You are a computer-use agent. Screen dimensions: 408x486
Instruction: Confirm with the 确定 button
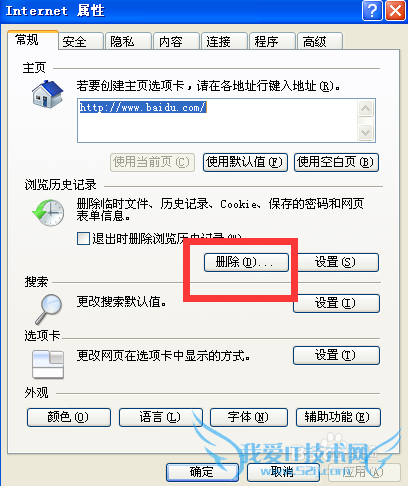(202, 472)
